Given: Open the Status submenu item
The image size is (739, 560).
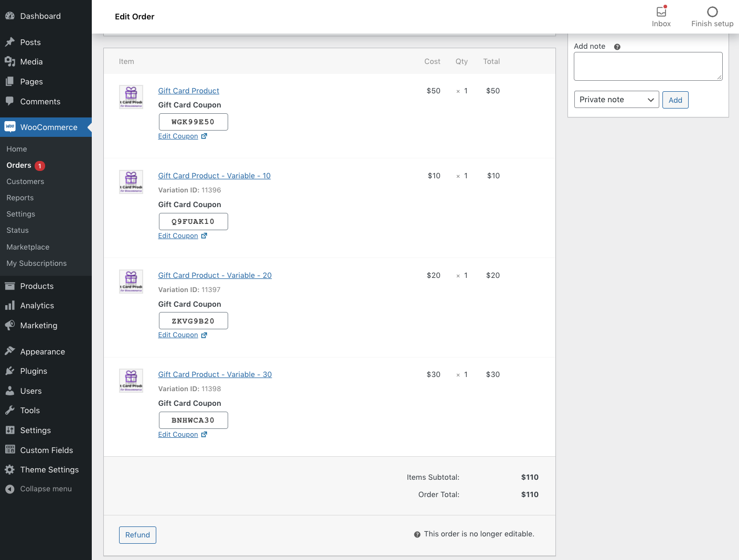Looking at the screenshot, I should coord(18,230).
